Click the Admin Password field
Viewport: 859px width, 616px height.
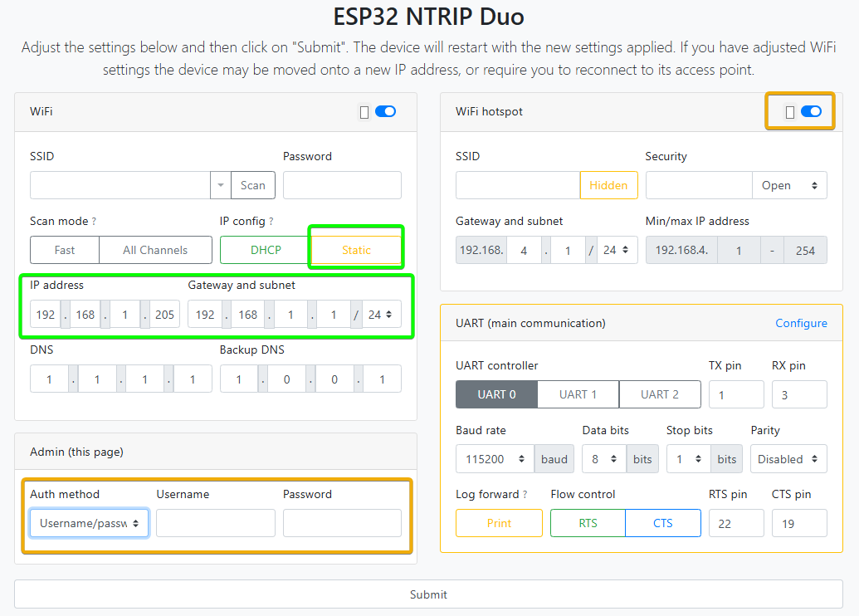tap(342, 523)
